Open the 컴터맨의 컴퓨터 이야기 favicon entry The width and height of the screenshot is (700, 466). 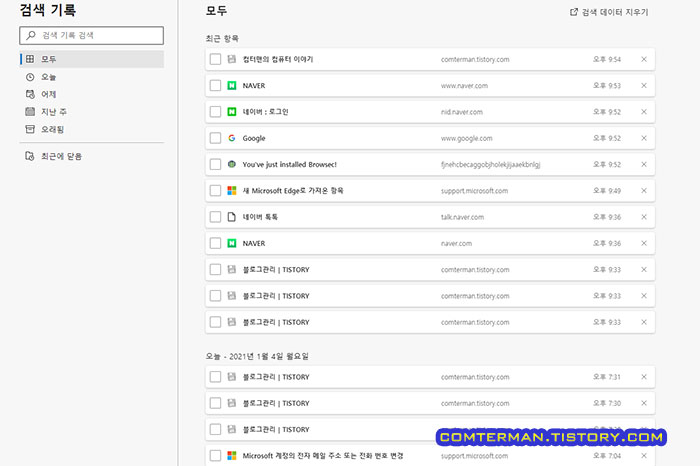click(x=231, y=59)
